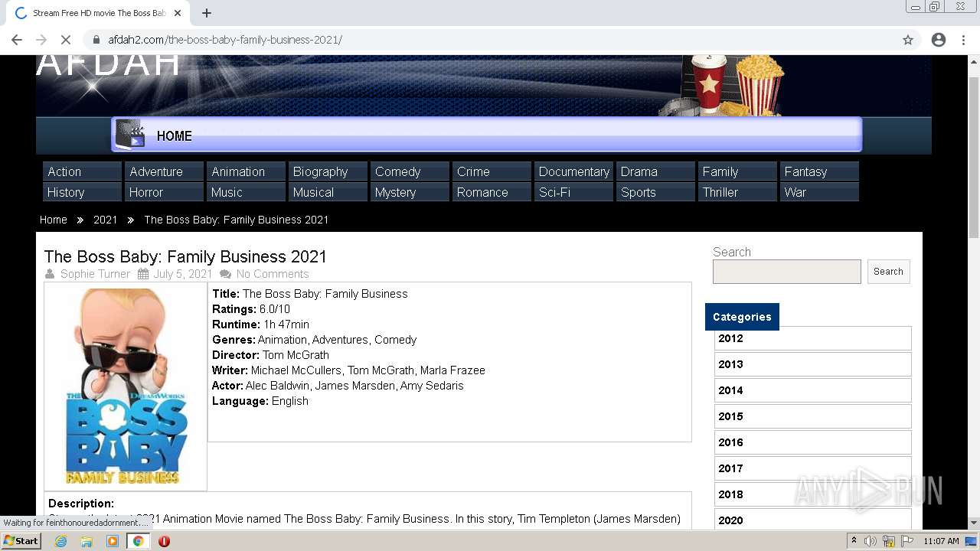Open the Biography genre
The width and height of the screenshot is (980, 551).
pyautogui.click(x=328, y=171)
